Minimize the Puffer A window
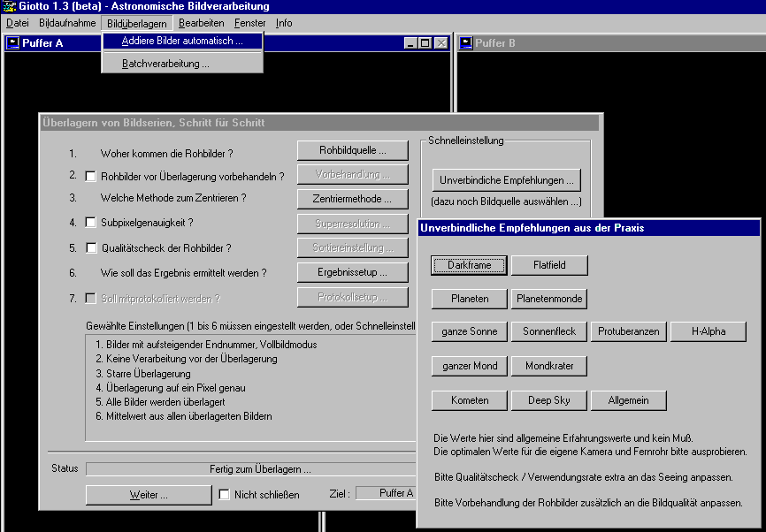The height and width of the screenshot is (532, 766). (x=411, y=42)
